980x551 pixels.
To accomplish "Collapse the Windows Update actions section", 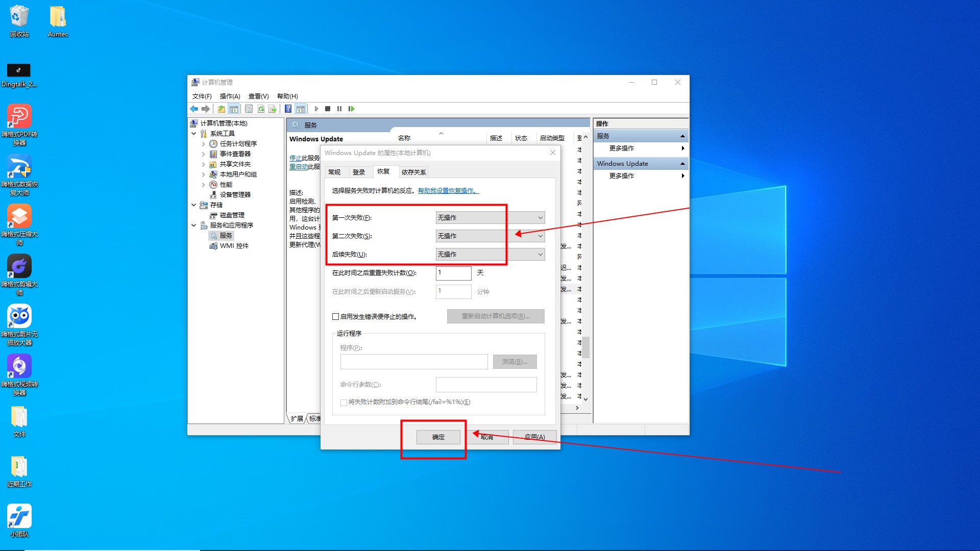I will pos(682,164).
